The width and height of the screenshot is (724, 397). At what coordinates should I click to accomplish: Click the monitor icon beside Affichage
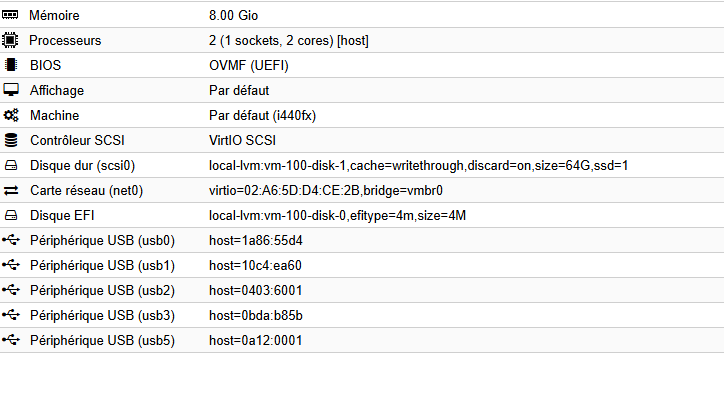click(x=11, y=90)
